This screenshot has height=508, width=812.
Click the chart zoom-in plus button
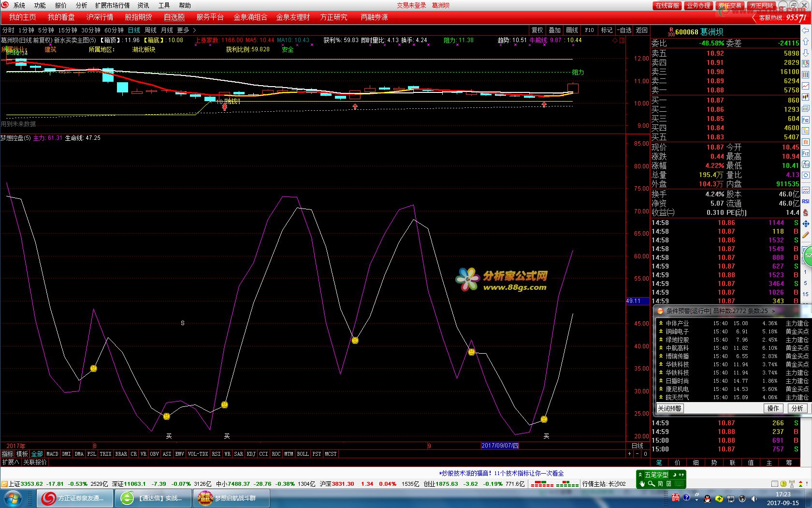click(629, 454)
